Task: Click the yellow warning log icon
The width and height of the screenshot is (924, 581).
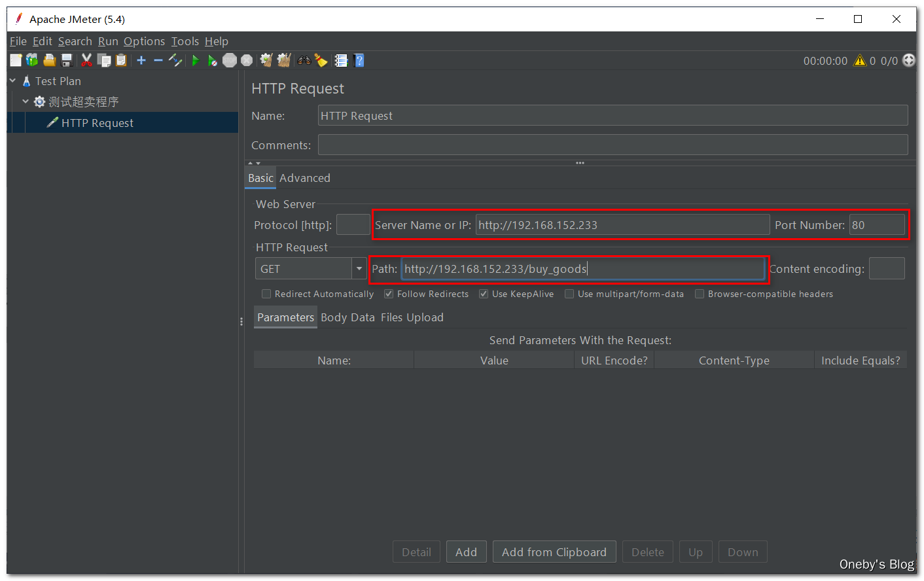Action: [860, 60]
